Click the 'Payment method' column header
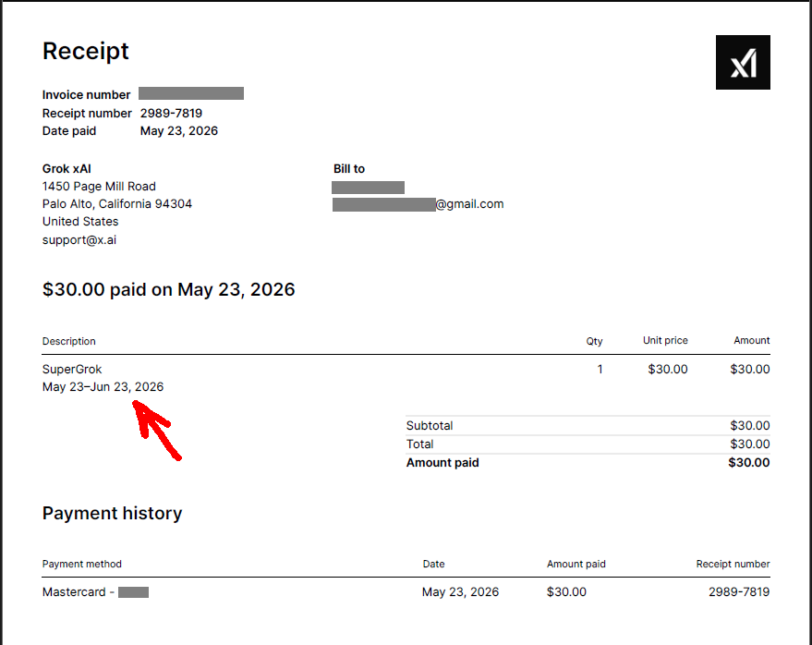 (82, 565)
